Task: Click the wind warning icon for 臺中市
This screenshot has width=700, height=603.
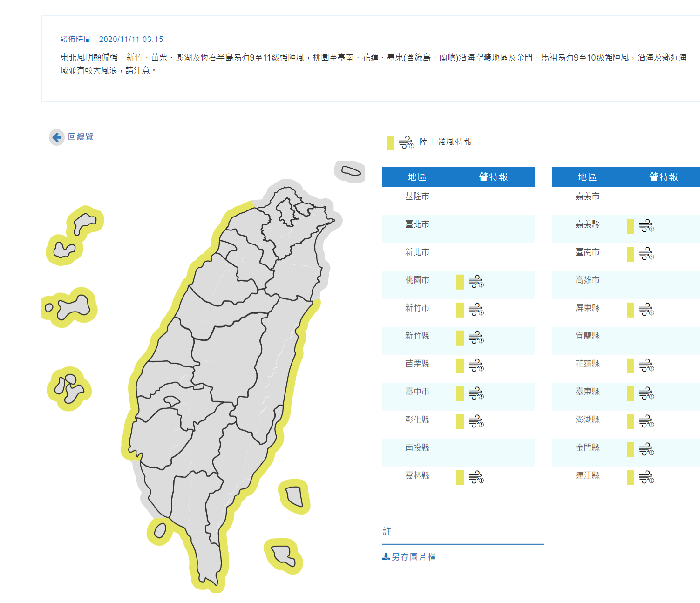Action: click(x=476, y=393)
